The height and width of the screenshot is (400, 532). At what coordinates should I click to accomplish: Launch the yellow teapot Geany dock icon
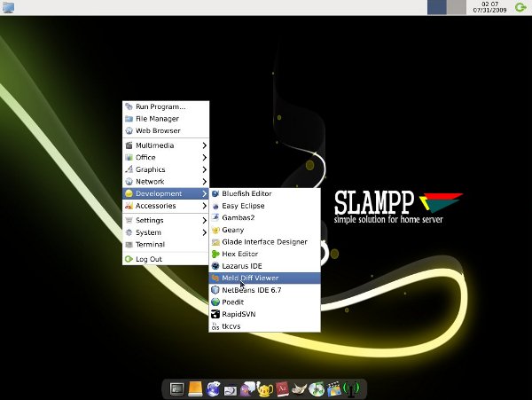[265, 389]
